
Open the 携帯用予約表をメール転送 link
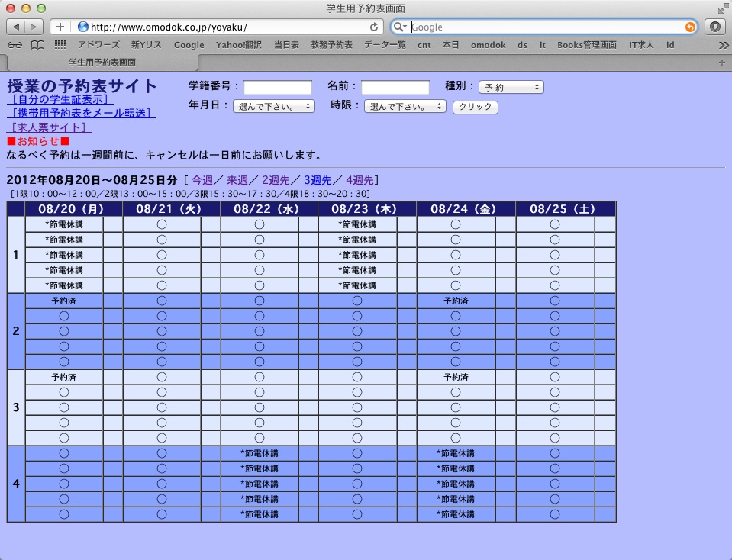click(x=81, y=113)
